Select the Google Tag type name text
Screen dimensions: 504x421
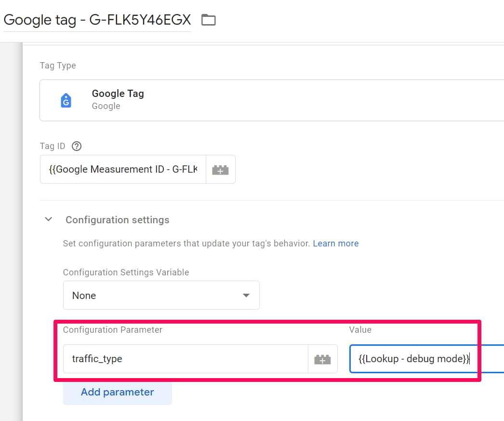coord(118,94)
